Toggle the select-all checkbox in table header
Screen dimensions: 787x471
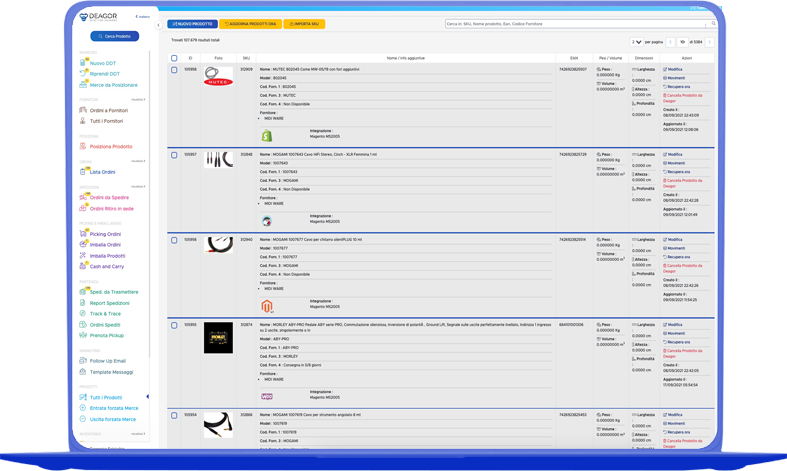point(174,58)
